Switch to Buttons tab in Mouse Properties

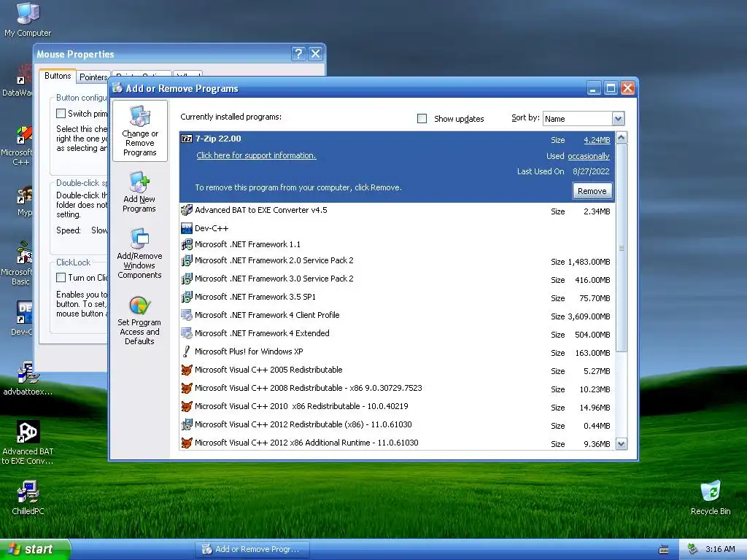pyautogui.click(x=58, y=76)
